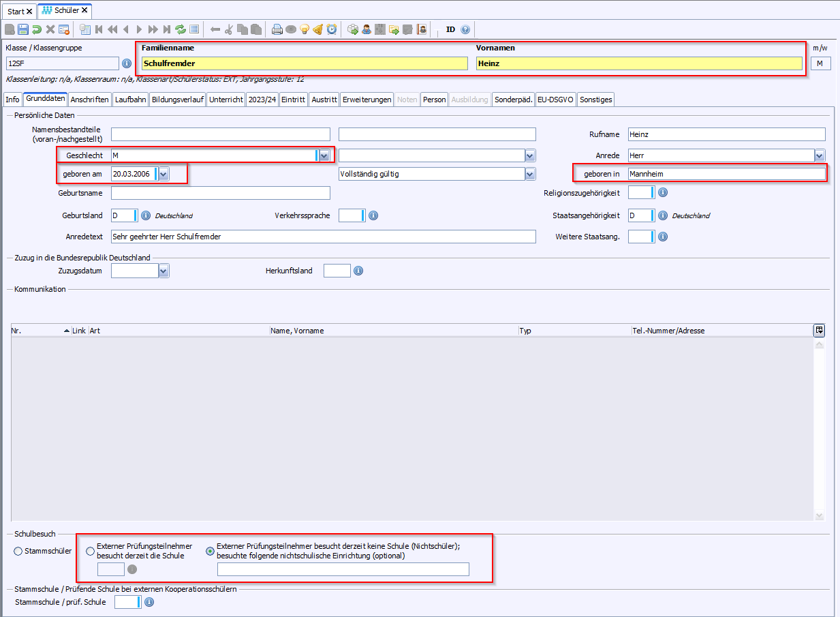Expand the Anrede dropdown list
The image size is (840, 617).
(x=820, y=155)
